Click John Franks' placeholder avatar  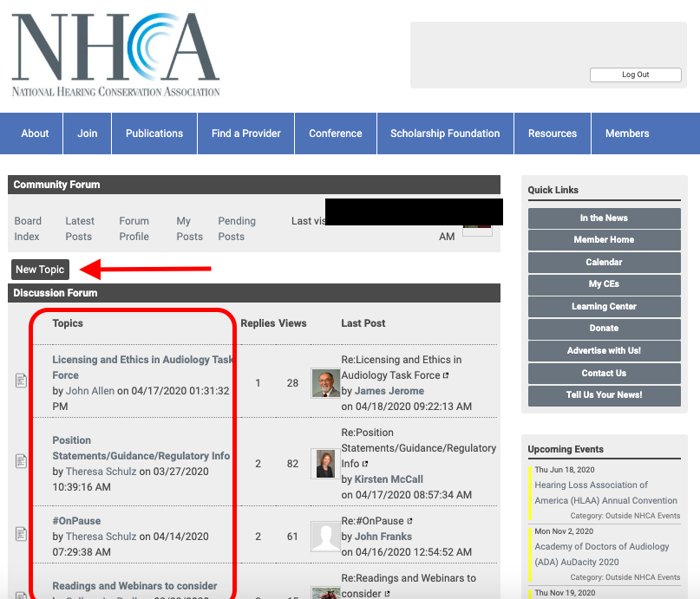click(325, 537)
